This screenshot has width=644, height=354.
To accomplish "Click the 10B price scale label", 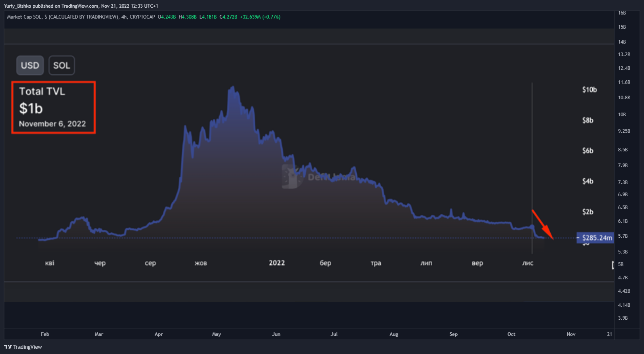I will coord(622,115).
